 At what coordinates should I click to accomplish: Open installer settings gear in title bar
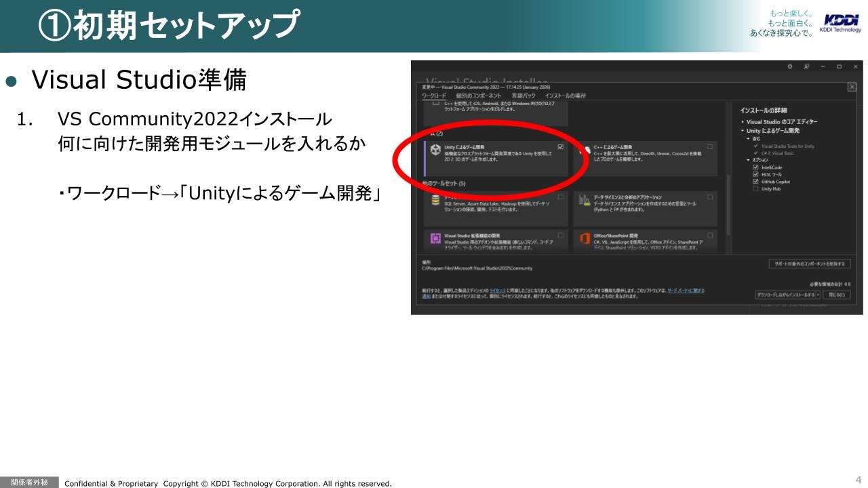coord(790,66)
